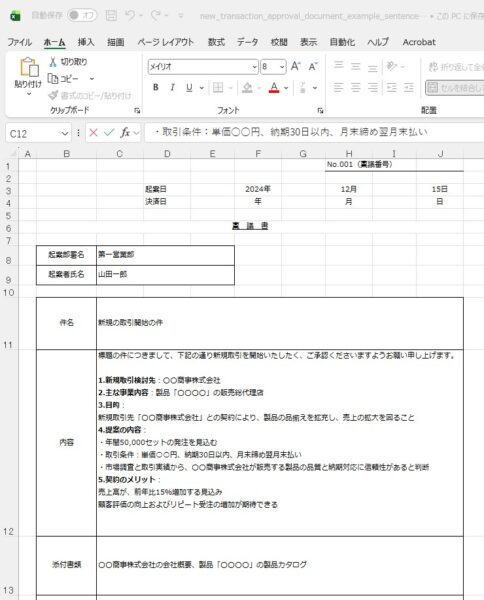Screen dimensions: 484x600
Task: Switch to the 数式 tab
Action: [x=216, y=42]
